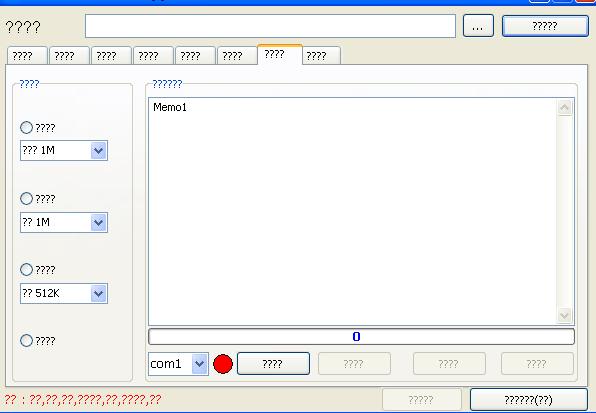Switch to the third tab in the tab row
Image resolution: width=596 pixels, height=413 pixels.
tap(111, 56)
